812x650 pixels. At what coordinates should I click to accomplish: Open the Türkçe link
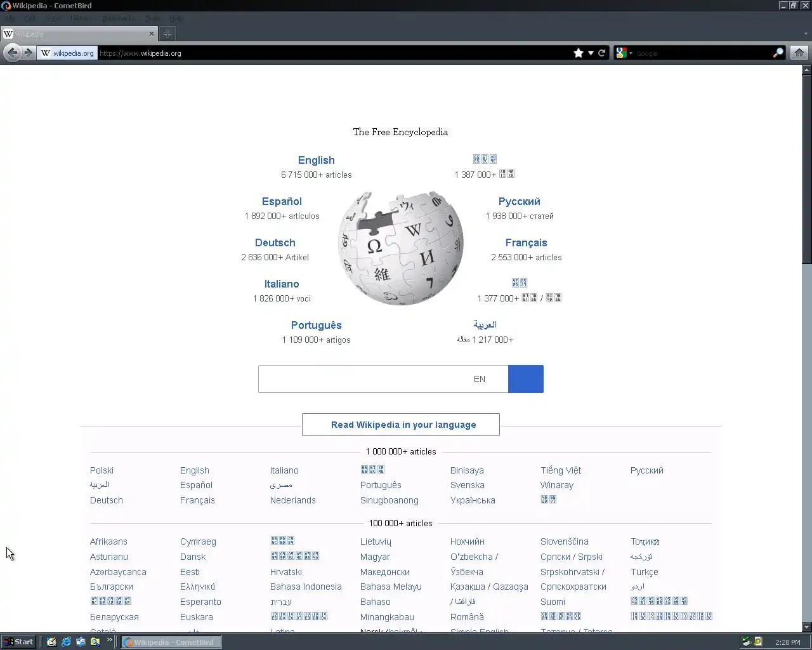point(645,572)
